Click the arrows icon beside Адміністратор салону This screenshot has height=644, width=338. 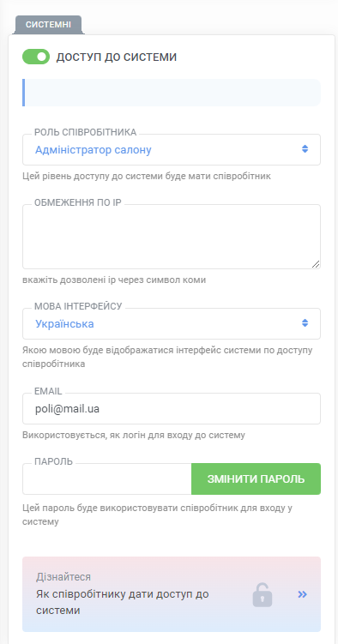305,149
